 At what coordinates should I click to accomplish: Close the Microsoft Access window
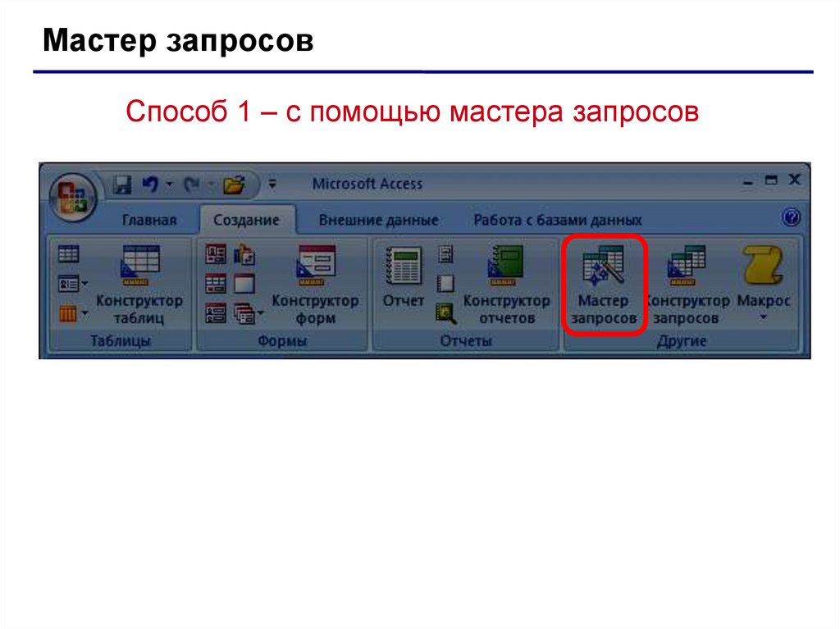coord(795,180)
